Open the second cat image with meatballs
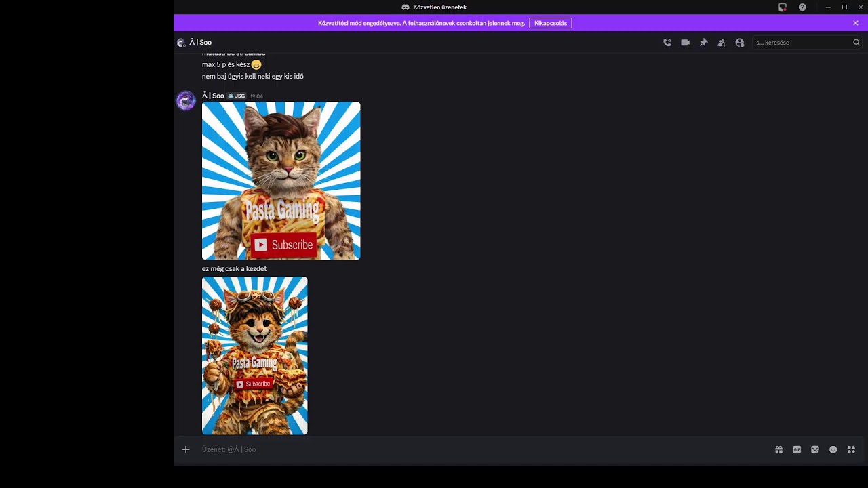The width and height of the screenshot is (868, 488). pos(255,356)
